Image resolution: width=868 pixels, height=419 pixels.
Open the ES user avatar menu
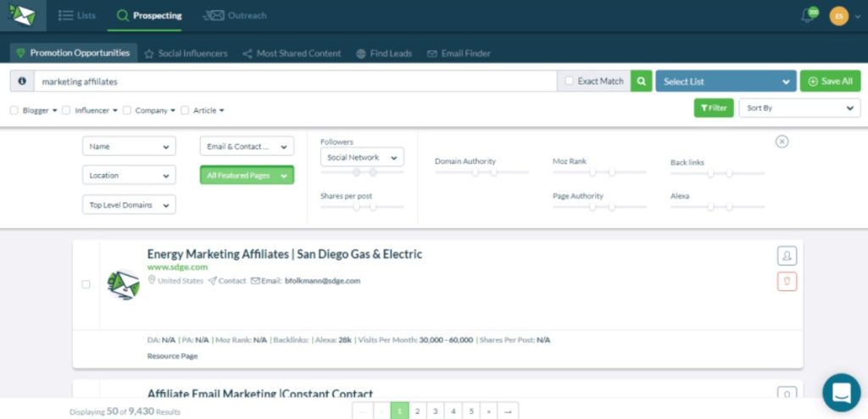click(838, 16)
